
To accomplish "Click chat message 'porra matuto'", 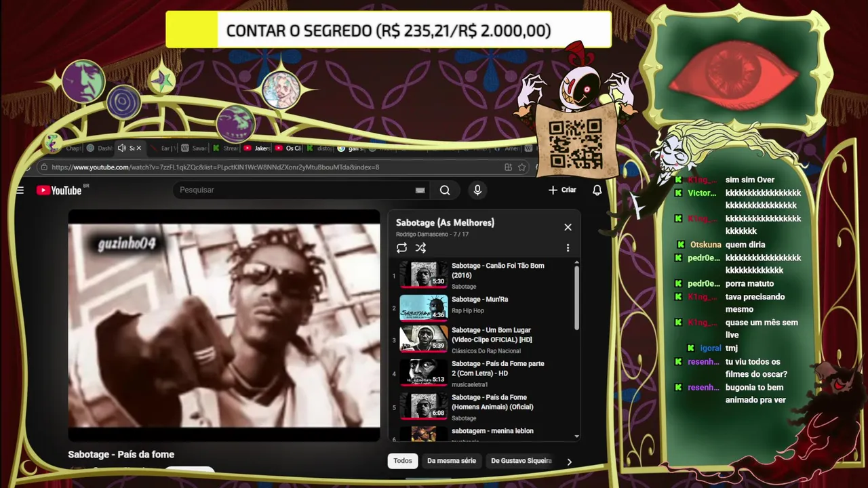I will click(x=749, y=284).
